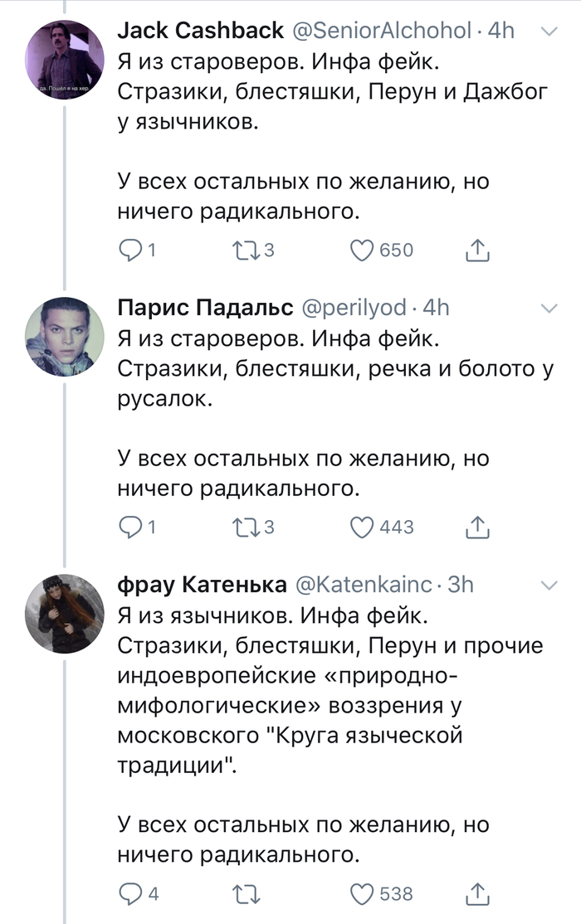View Jack Cashback's profile avatar
Image resolution: width=581 pixels, height=924 pixels.
pos(63,57)
